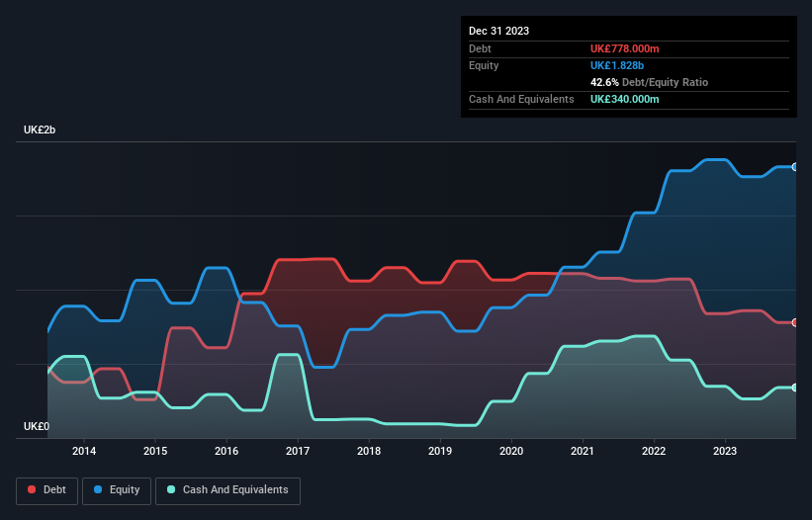Click the 2015 x-axis label
Viewport: 812px width, 520px height.
point(155,451)
